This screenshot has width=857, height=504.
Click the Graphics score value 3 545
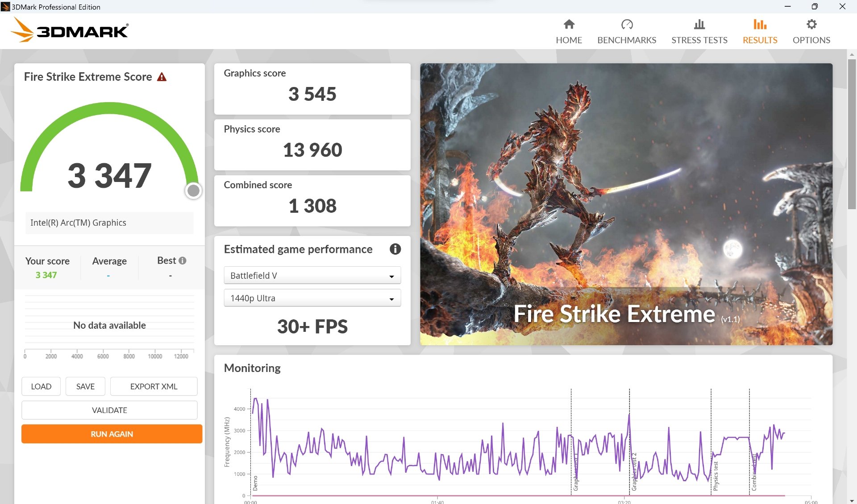(x=312, y=94)
